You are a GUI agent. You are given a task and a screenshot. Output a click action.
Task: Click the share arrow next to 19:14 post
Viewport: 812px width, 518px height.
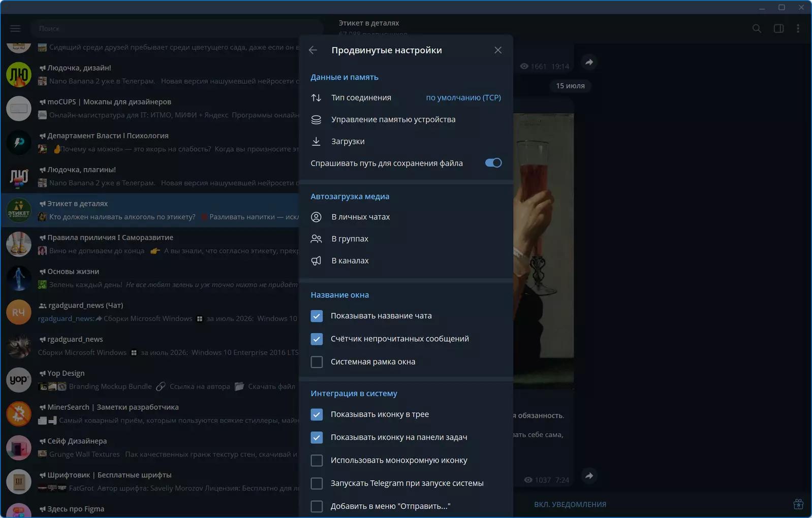pyautogui.click(x=589, y=62)
